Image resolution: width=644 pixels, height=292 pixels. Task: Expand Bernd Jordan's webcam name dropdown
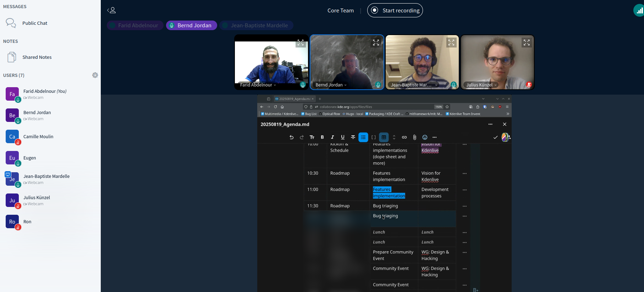[331, 85]
